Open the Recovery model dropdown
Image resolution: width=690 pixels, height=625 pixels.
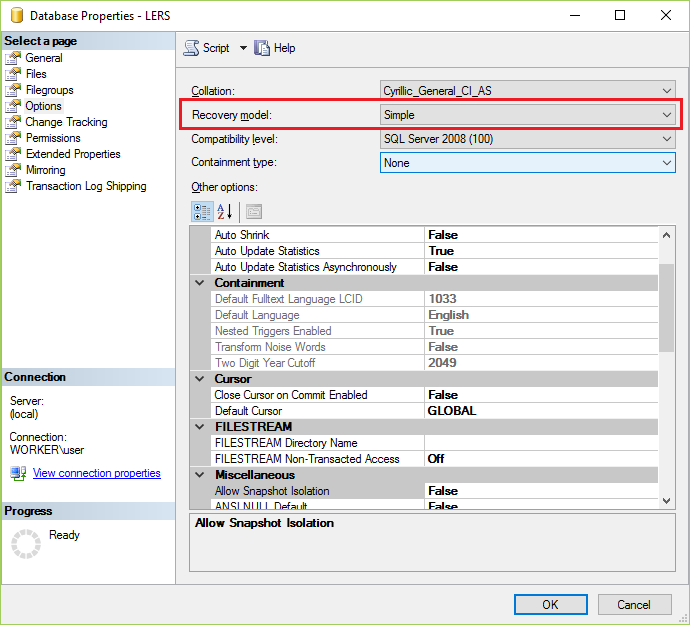pos(528,115)
